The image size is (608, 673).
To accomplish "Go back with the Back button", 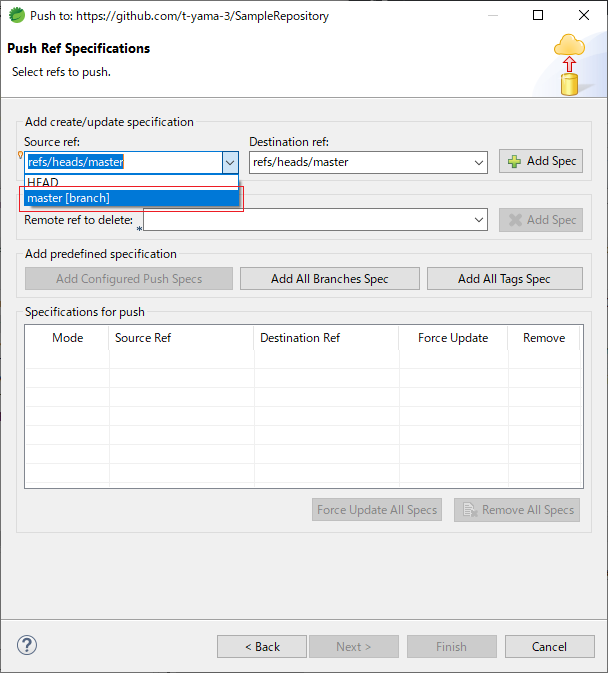I will (x=262, y=646).
